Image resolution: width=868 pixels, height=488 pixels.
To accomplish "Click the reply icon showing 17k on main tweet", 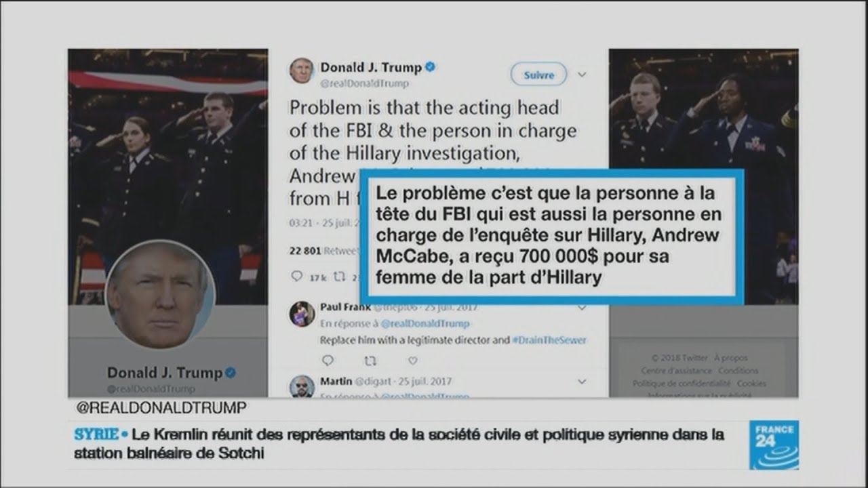I will [296, 277].
